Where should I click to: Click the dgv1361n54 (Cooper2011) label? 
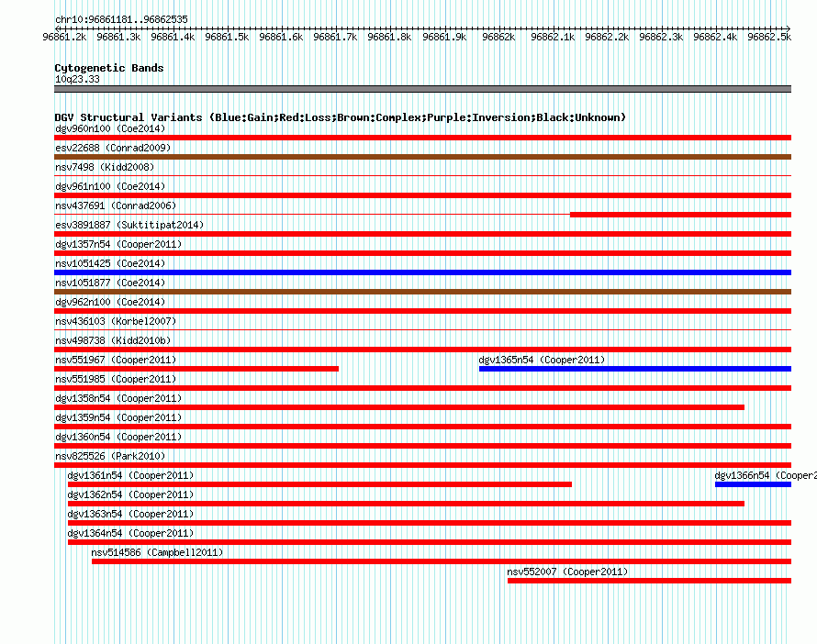(x=130, y=475)
